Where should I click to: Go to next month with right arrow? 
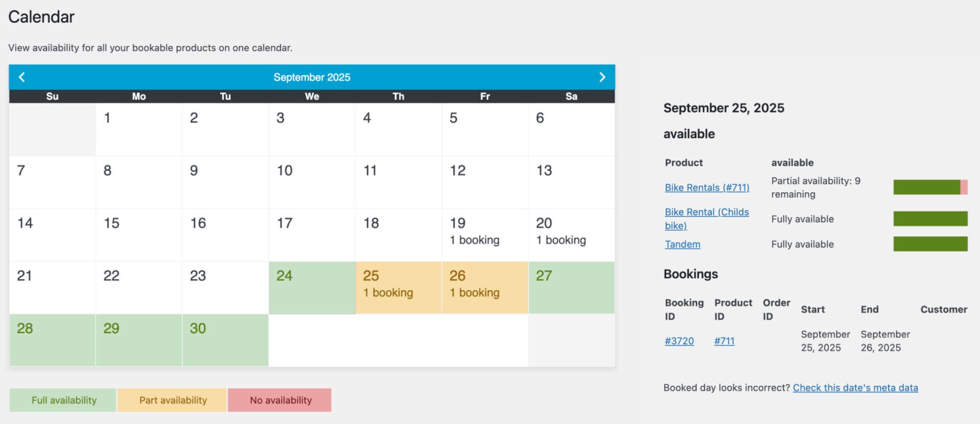point(602,77)
